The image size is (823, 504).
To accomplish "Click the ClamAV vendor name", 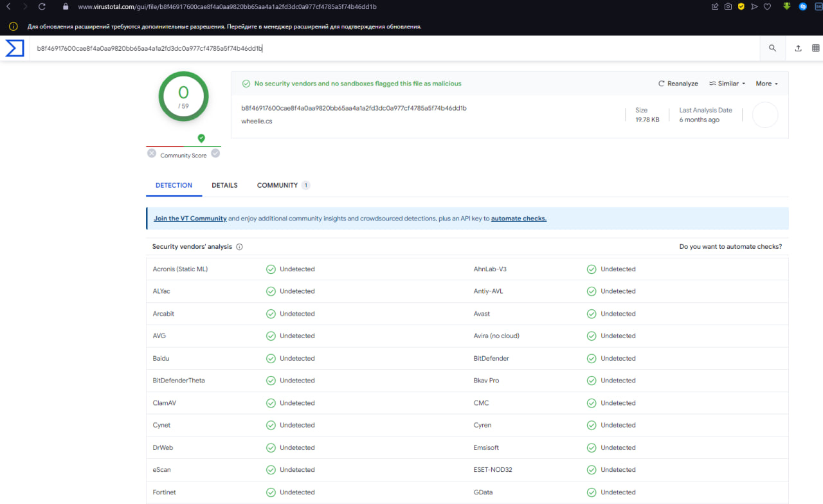I will pos(165,403).
